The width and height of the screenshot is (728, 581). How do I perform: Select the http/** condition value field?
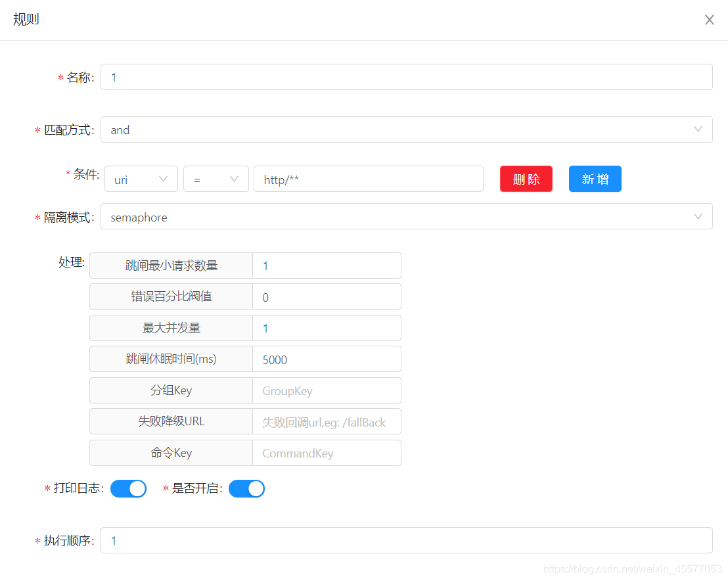(368, 178)
